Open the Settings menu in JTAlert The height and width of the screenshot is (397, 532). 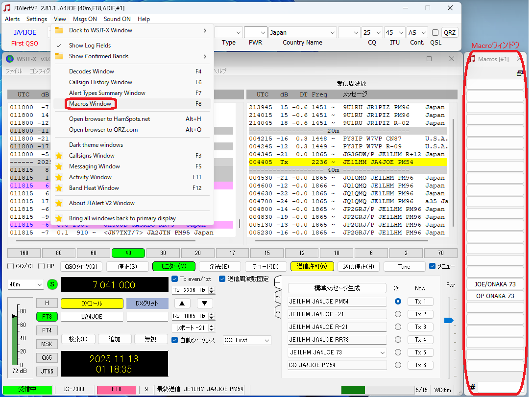pyautogui.click(x=37, y=19)
